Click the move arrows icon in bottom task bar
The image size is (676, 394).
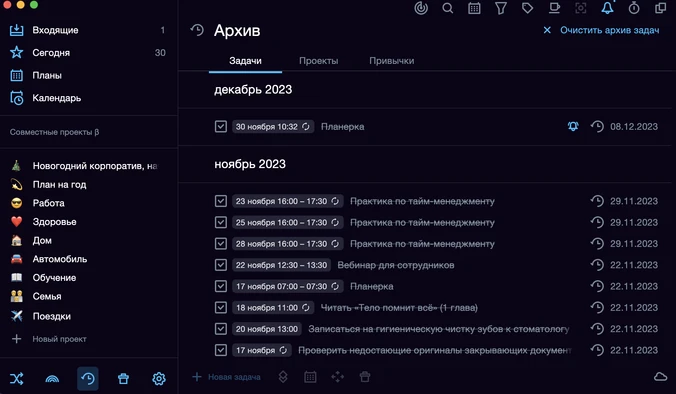click(338, 377)
